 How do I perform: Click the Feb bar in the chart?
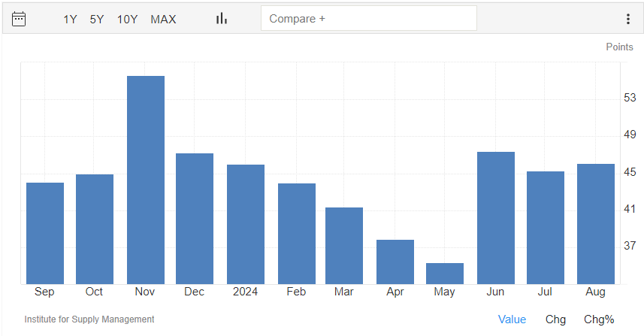(297, 234)
